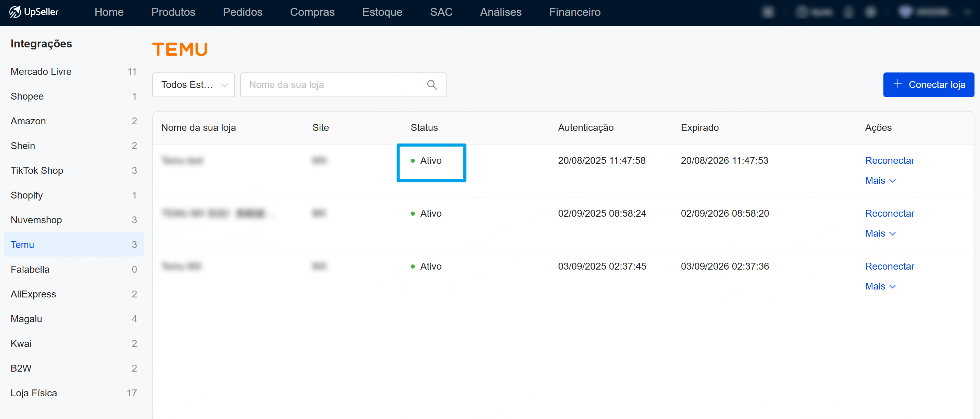Screen dimensions: 980x419
Task: Click expiry date 03/09/2026 02:37:36
Action: [725, 266]
